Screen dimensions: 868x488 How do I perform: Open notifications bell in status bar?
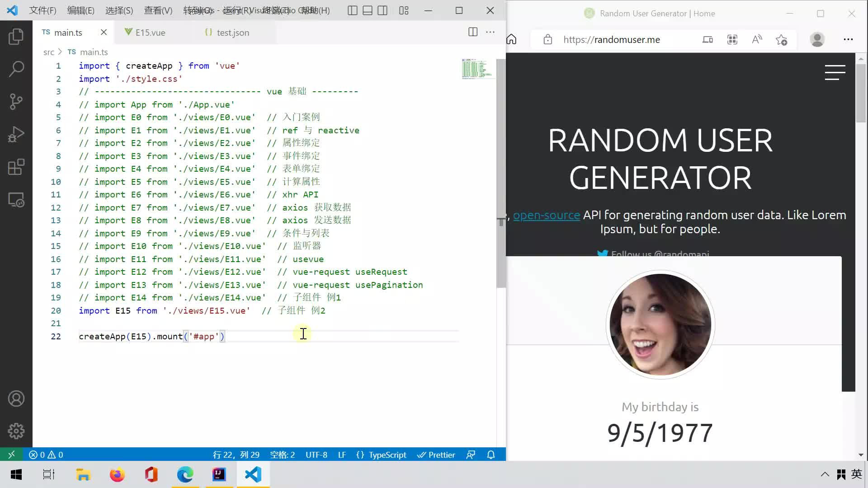pos(491,455)
